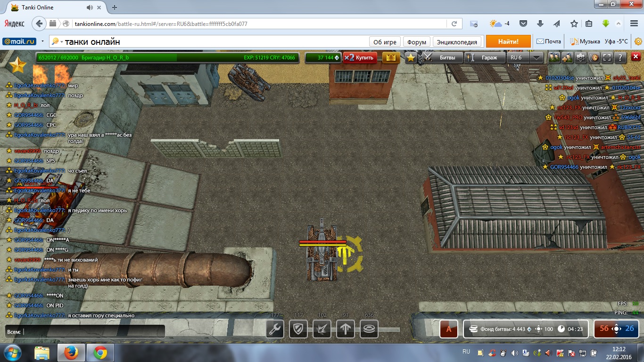This screenshot has height=362, width=644.
Task: Click the 56 to 26 team score panel
Action: pyautogui.click(x=616, y=329)
